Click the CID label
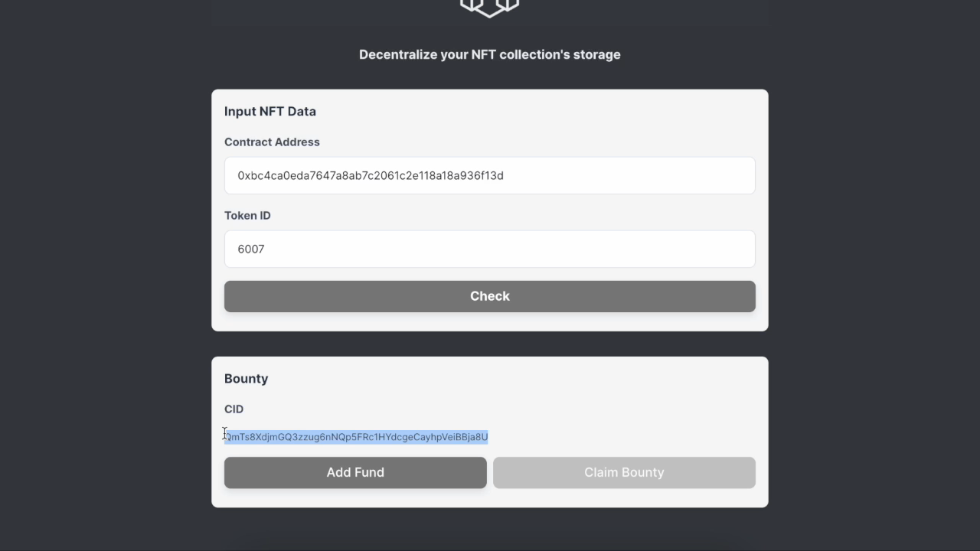This screenshot has width=980, height=551. tap(234, 409)
